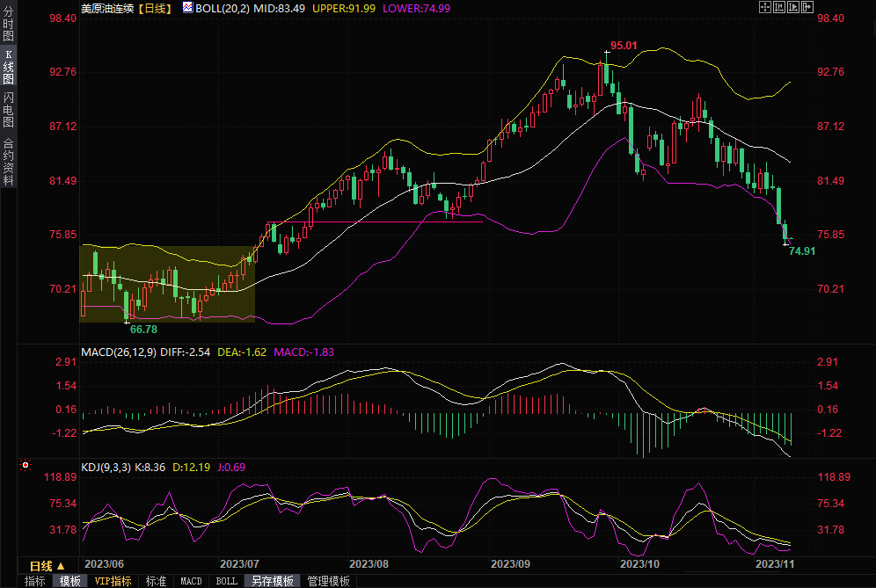Open 合约资料 contract info tab
Image resolution: width=876 pixels, height=588 pixels.
click(x=8, y=161)
